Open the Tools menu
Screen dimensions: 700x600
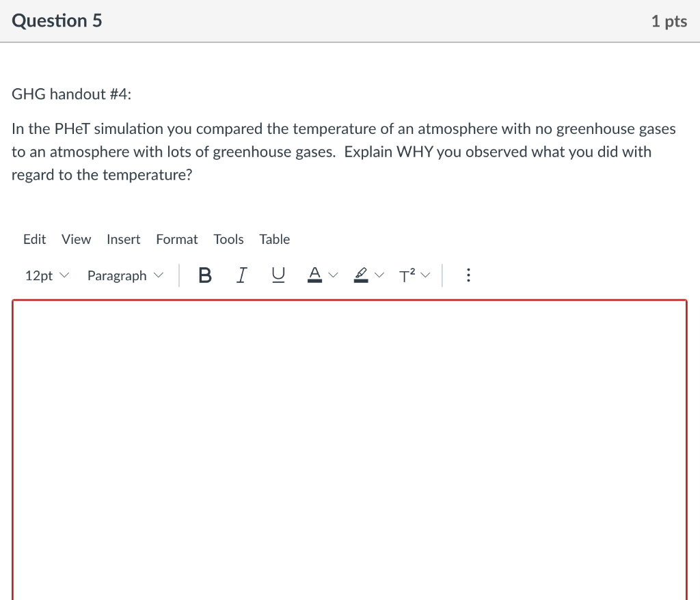pyautogui.click(x=228, y=239)
